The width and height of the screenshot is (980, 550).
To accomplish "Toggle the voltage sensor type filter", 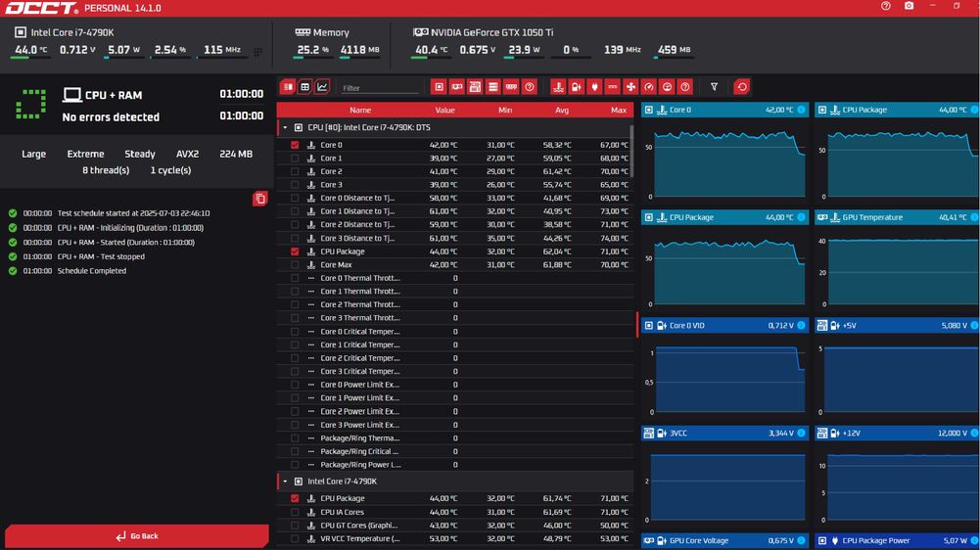I will 577,87.
